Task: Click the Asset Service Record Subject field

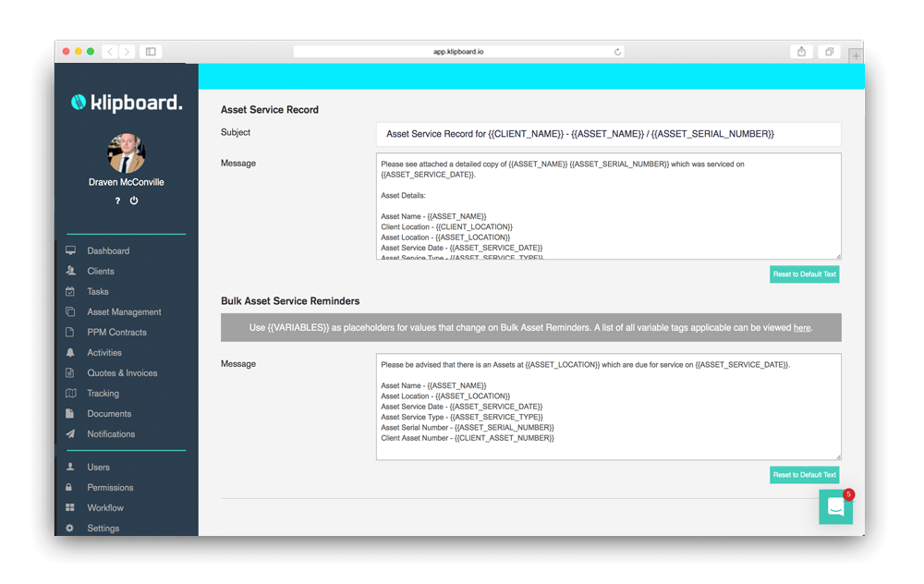Action: (x=609, y=134)
